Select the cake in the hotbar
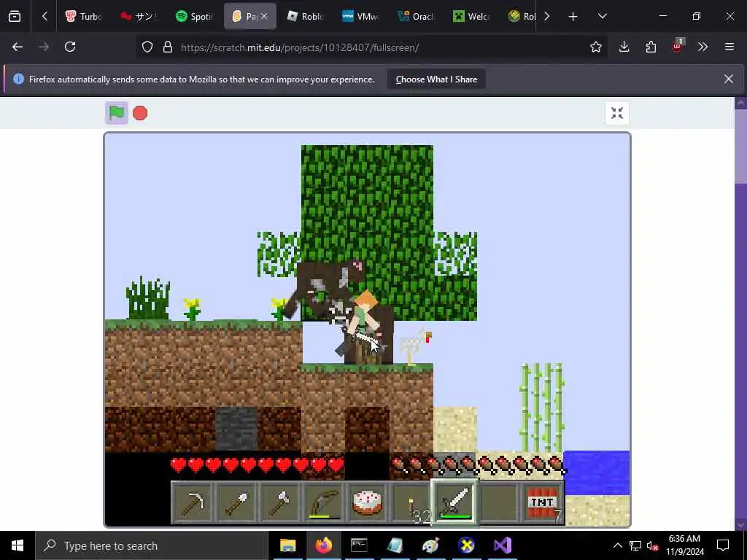 (x=368, y=502)
